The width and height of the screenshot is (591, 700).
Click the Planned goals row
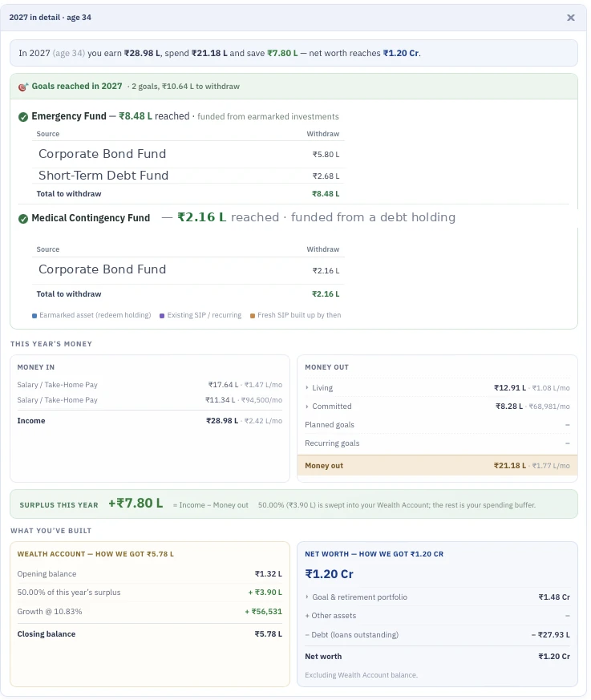pos(438,424)
